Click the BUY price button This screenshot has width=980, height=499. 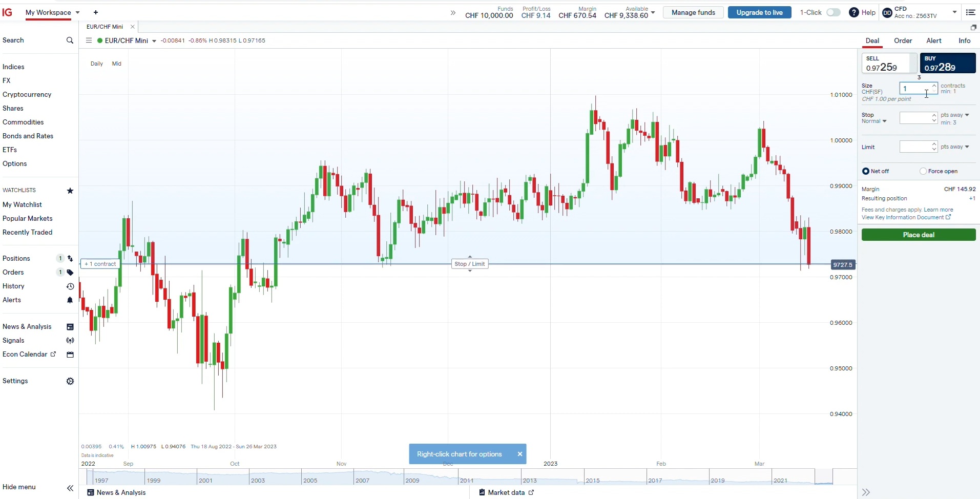tap(948, 64)
